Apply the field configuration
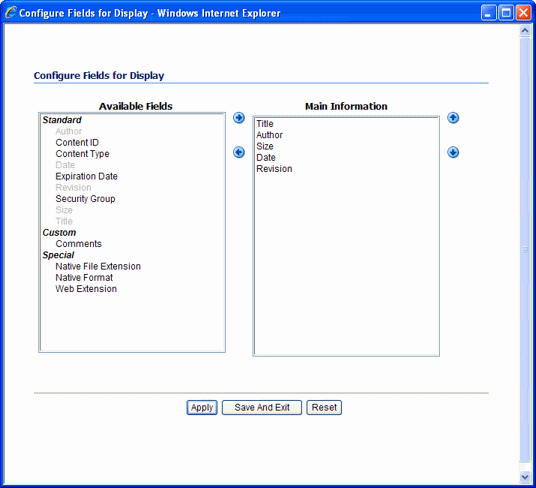536x488 pixels. (202, 407)
